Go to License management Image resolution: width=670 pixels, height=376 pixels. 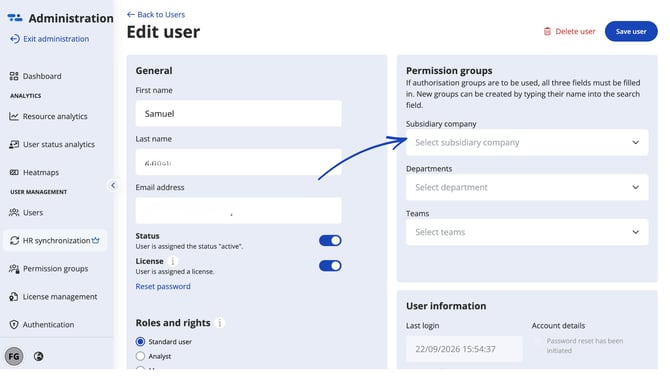coord(60,297)
